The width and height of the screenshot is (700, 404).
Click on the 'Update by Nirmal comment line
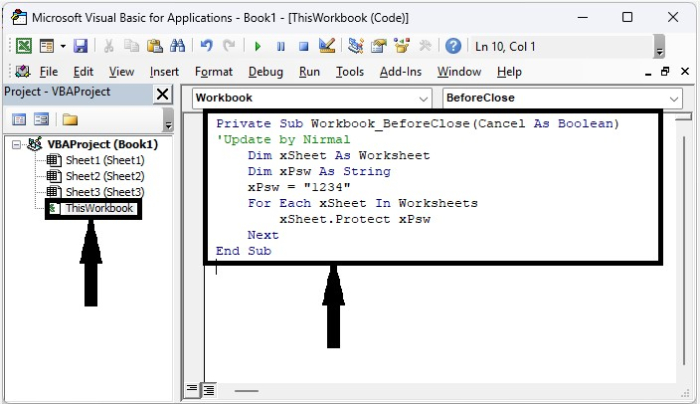tap(283, 139)
